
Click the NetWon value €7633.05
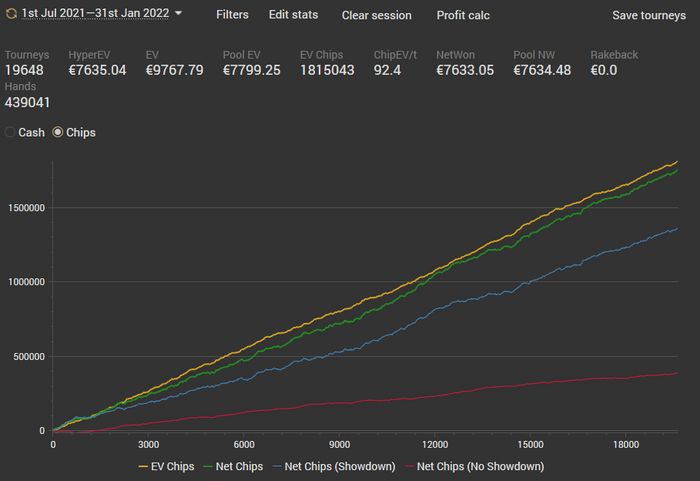[x=465, y=70]
